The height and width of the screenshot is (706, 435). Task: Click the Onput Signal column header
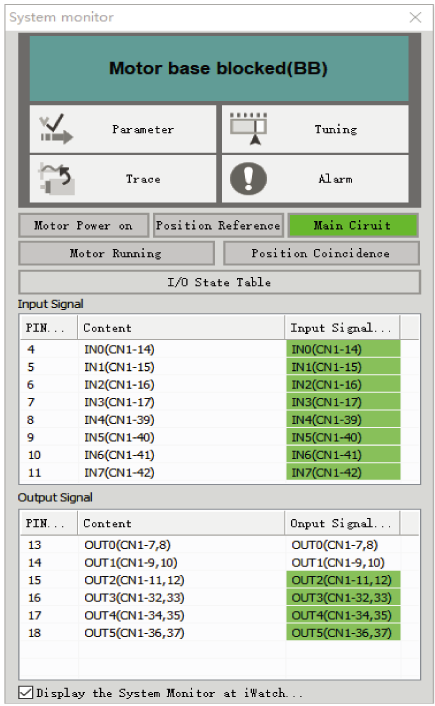342,523
